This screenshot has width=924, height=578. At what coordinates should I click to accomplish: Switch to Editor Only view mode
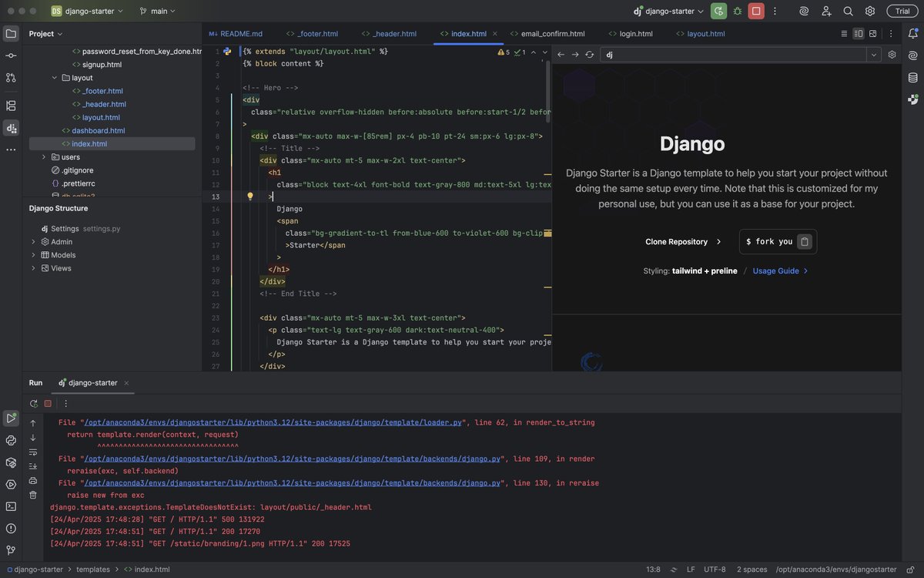tap(844, 33)
